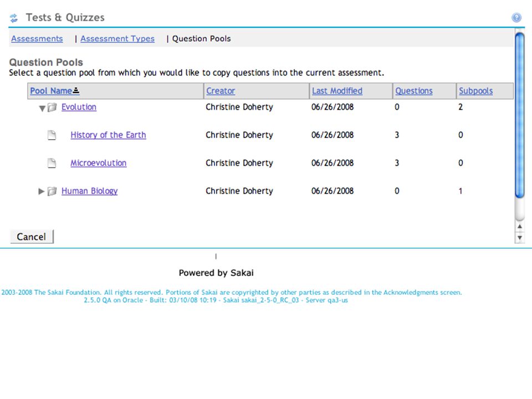Click the Microevolution document icon
The image size is (532, 399).
click(52, 163)
